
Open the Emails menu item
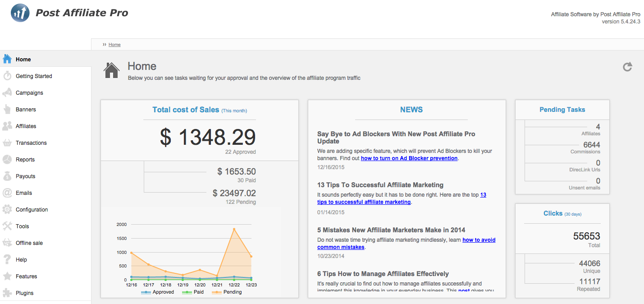pyautogui.click(x=24, y=193)
